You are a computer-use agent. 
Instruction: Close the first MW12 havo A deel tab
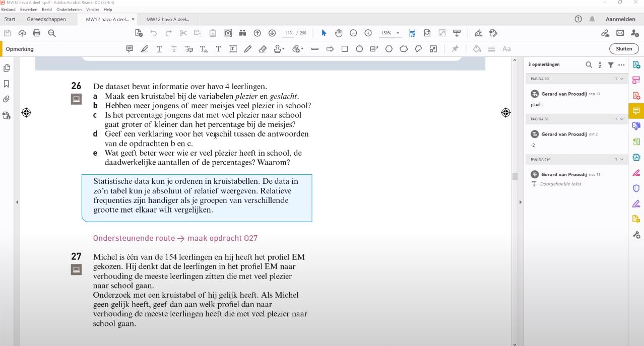(133, 19)
